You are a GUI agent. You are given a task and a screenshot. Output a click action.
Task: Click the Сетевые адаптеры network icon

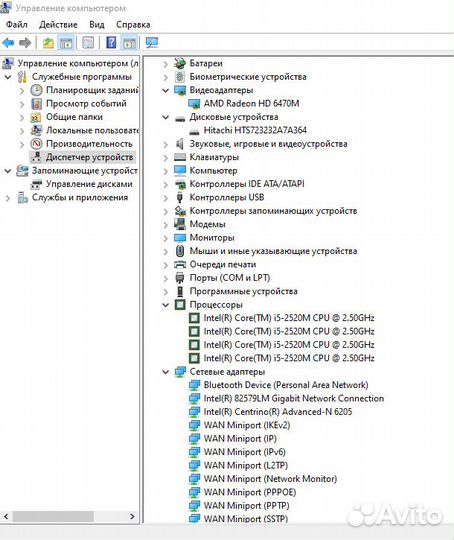pyautogui.click(x=180, y=372)
